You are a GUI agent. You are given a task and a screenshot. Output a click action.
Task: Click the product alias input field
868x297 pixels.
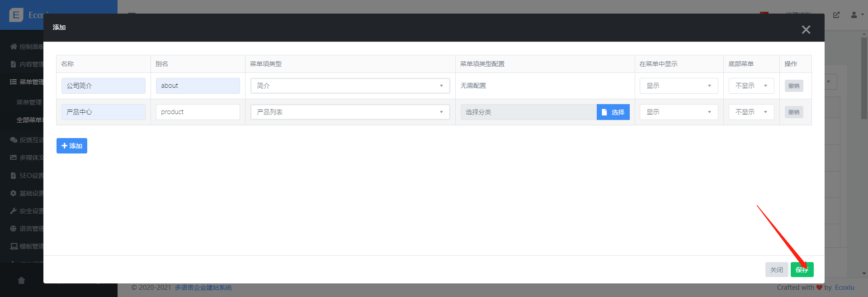click(198, 112)
